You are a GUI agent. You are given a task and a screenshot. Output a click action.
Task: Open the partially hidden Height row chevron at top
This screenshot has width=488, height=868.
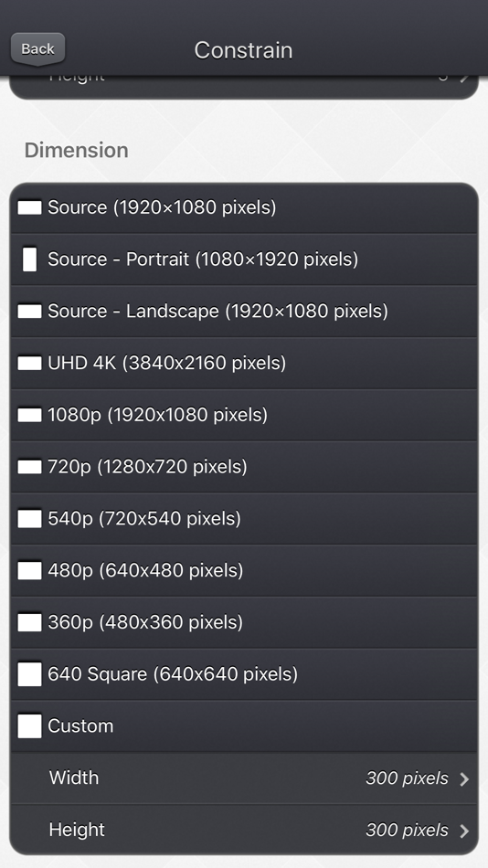coord(464,77)
